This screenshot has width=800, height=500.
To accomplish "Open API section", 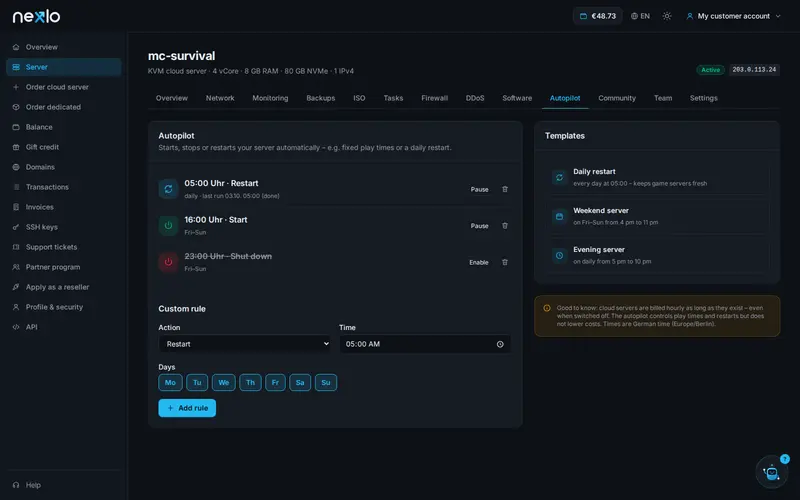I will pos(64,327).
